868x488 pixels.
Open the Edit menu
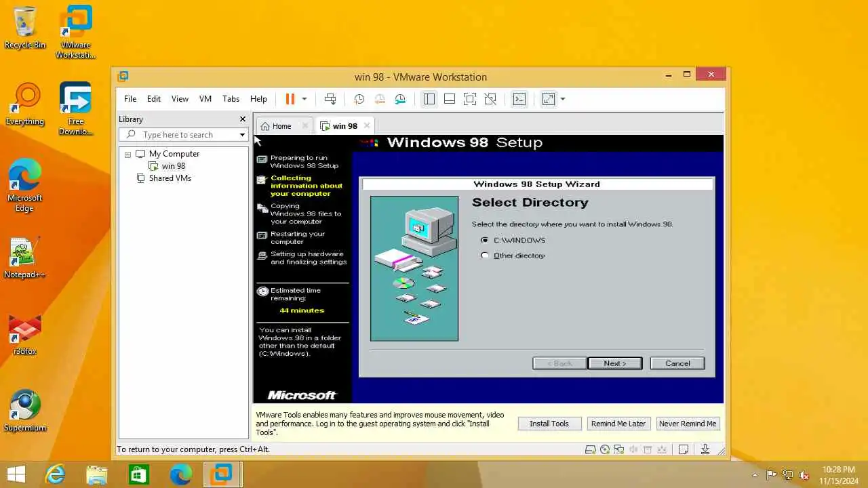point(154,99)
